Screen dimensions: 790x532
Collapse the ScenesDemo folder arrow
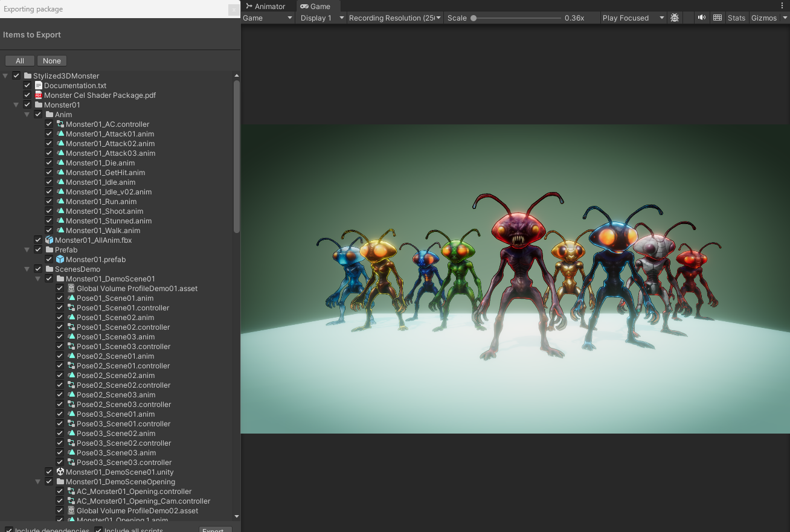(x=27, y=269)
